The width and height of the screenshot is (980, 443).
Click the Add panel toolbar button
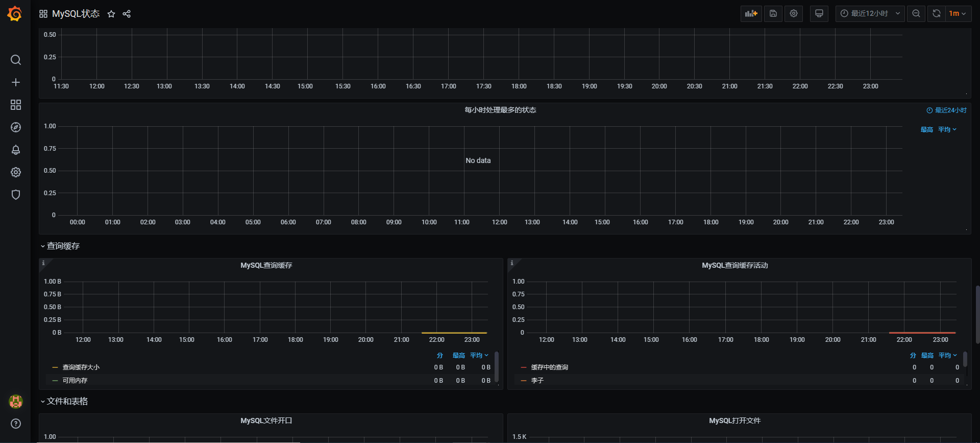[751, 14]
